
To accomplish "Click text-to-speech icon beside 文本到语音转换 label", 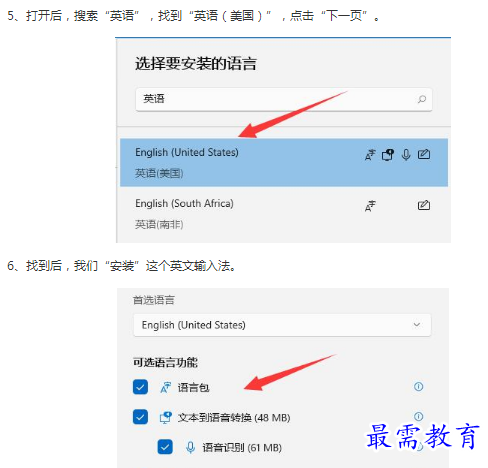I will [x=165, y=417].
